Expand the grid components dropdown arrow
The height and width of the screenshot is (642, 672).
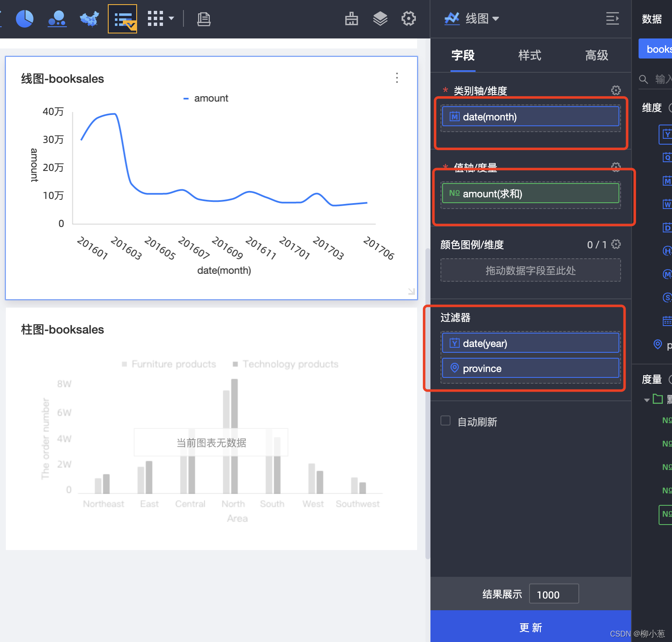coord(171,18)
